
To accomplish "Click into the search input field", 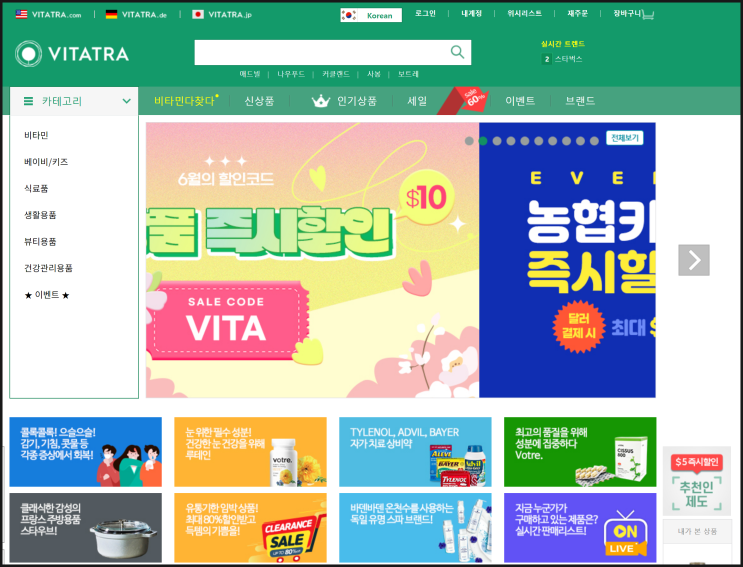I will [322, 52].
